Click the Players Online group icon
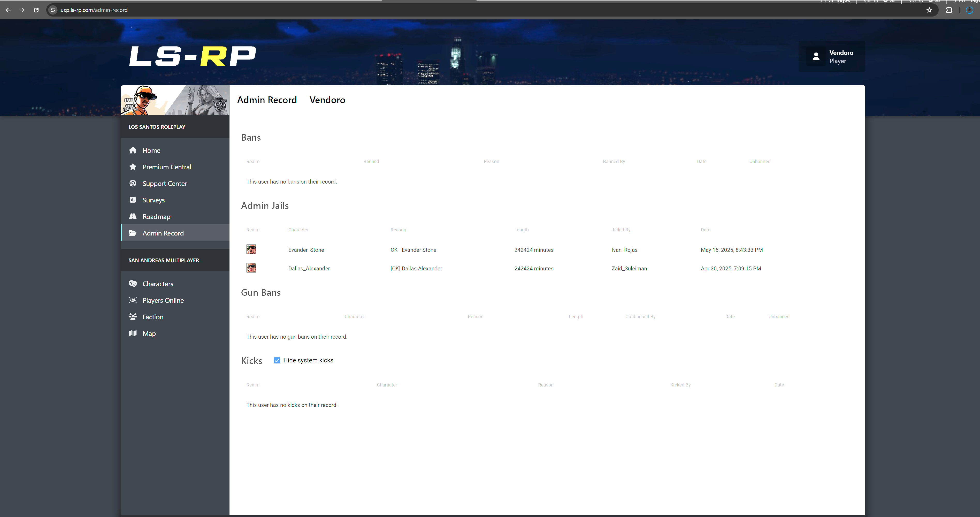The image size is (980, 517). pyautogui.click(x=133, y=300)
